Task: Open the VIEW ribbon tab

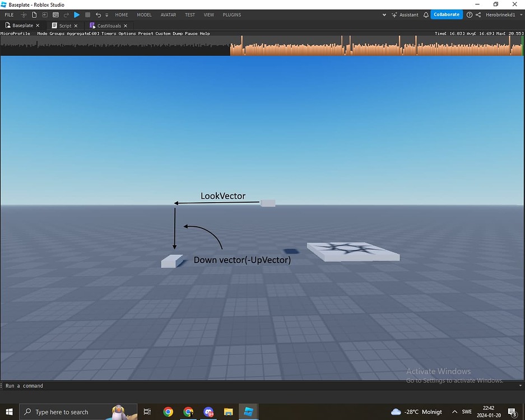Action: (x=209, y=15)
